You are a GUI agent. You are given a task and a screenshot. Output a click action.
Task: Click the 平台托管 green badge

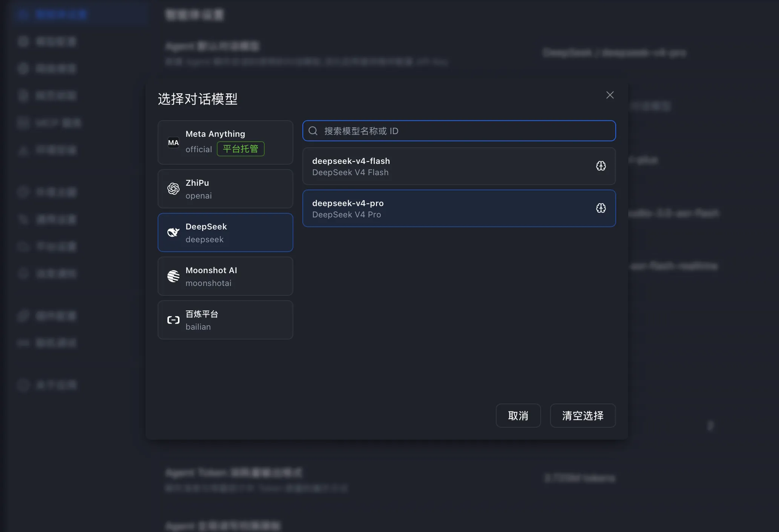[x=241, y=149]
